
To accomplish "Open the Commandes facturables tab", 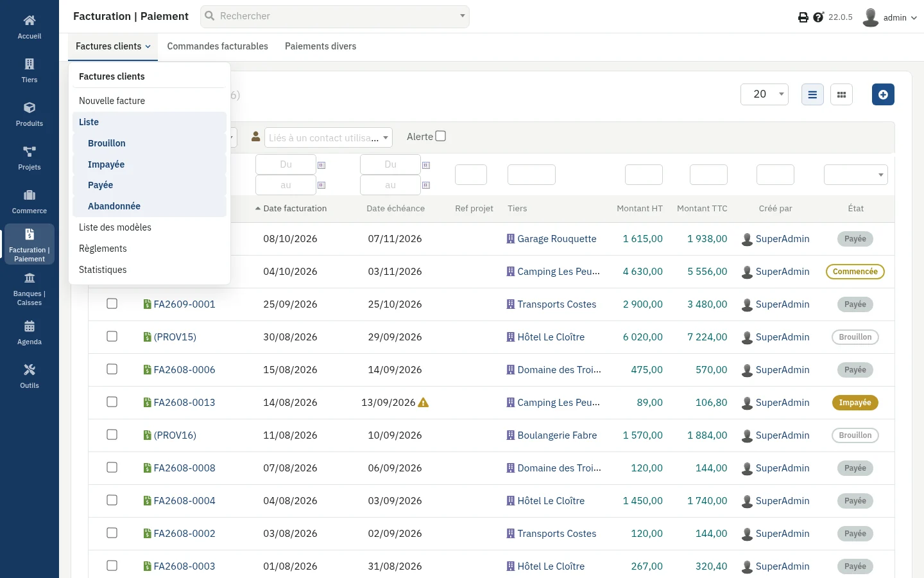I will click(218, 46).
